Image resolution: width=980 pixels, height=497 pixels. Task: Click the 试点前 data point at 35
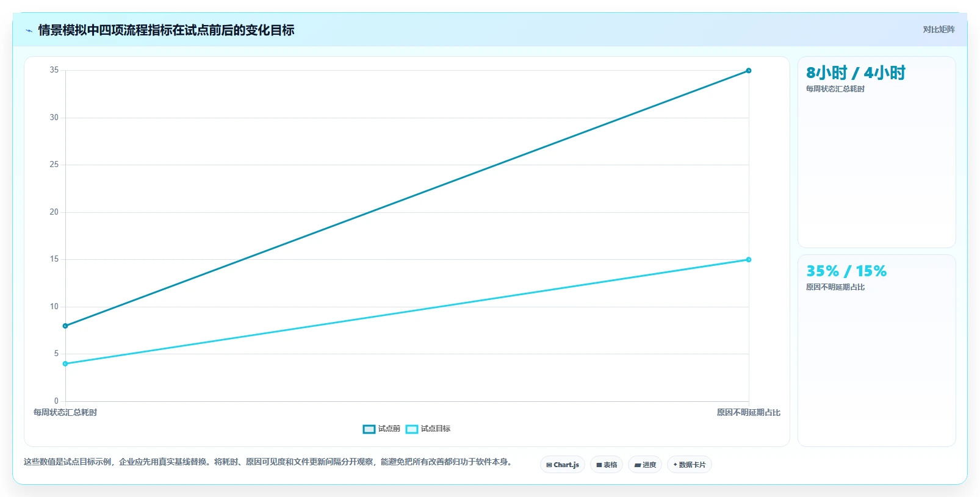749,71
